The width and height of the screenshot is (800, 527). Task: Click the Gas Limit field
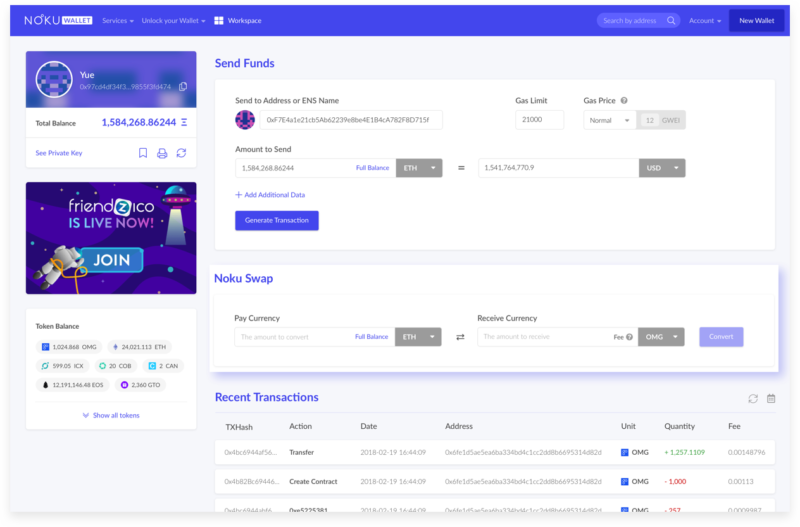[x=539, y=119]
